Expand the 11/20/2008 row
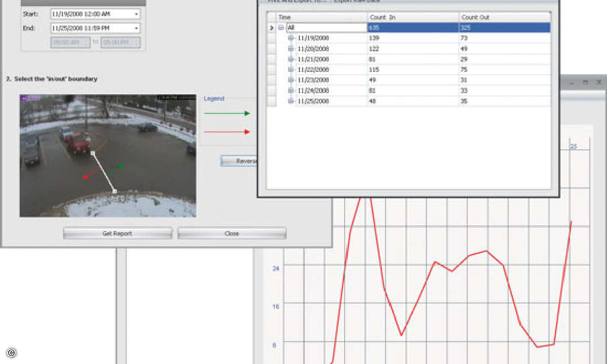Screen dimensions: 607x364 point(291,49)
